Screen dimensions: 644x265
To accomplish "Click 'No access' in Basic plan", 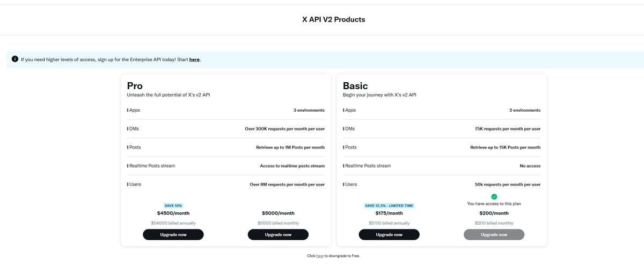I will click(530, 166).
